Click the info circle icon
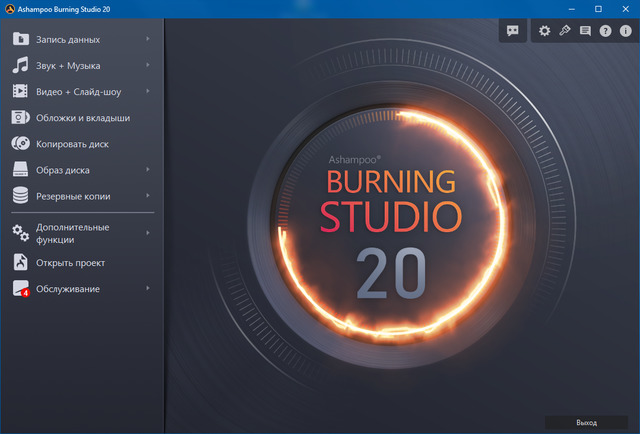Screen dimensions: 640x434 pyautogui.click(x=625, y=31)
